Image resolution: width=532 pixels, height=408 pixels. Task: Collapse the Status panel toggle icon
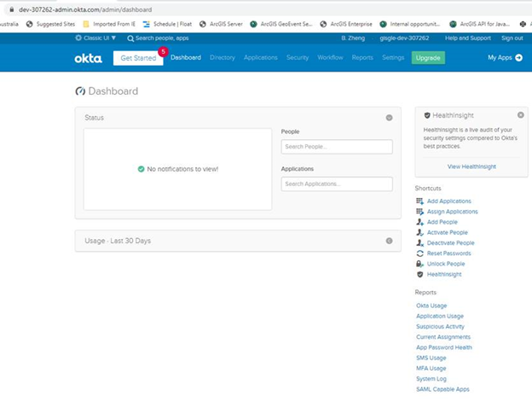tap(389, 118)
